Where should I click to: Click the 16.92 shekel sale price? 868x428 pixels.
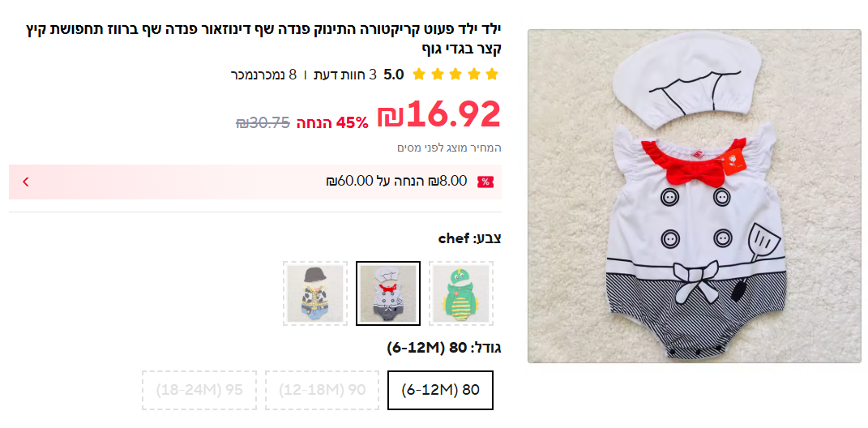439,114
